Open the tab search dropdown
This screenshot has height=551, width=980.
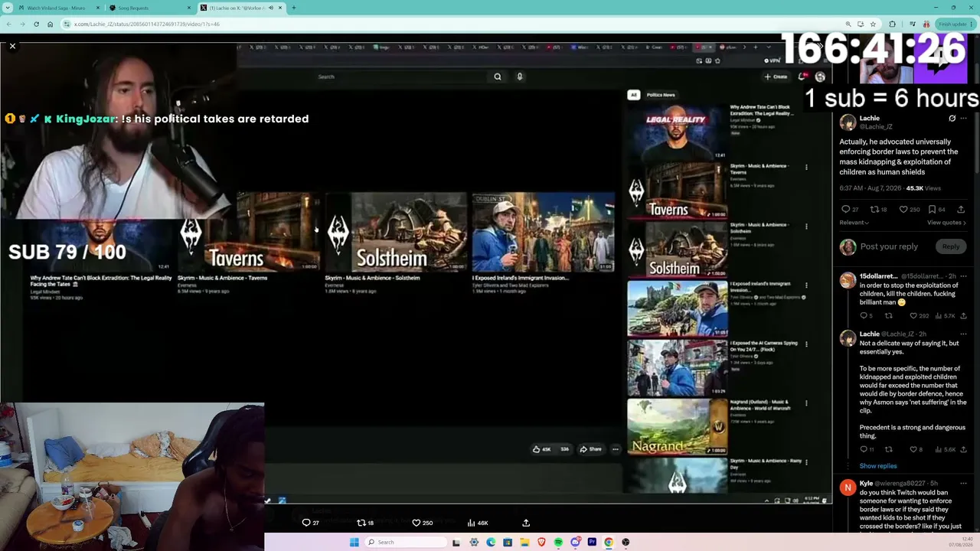pos(7,8)
